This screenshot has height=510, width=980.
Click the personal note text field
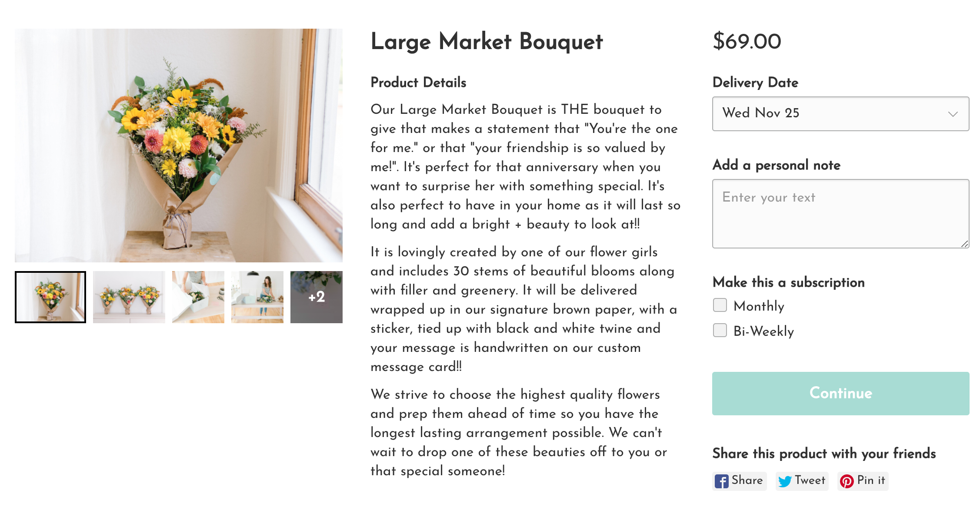pos(840,214)
